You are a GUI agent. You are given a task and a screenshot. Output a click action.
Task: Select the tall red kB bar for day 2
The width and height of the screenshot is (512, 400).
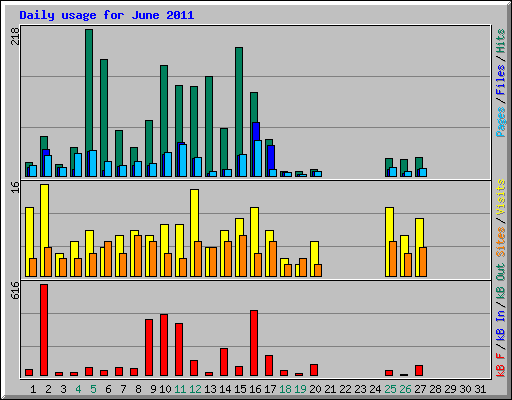(x=44, y=330)
